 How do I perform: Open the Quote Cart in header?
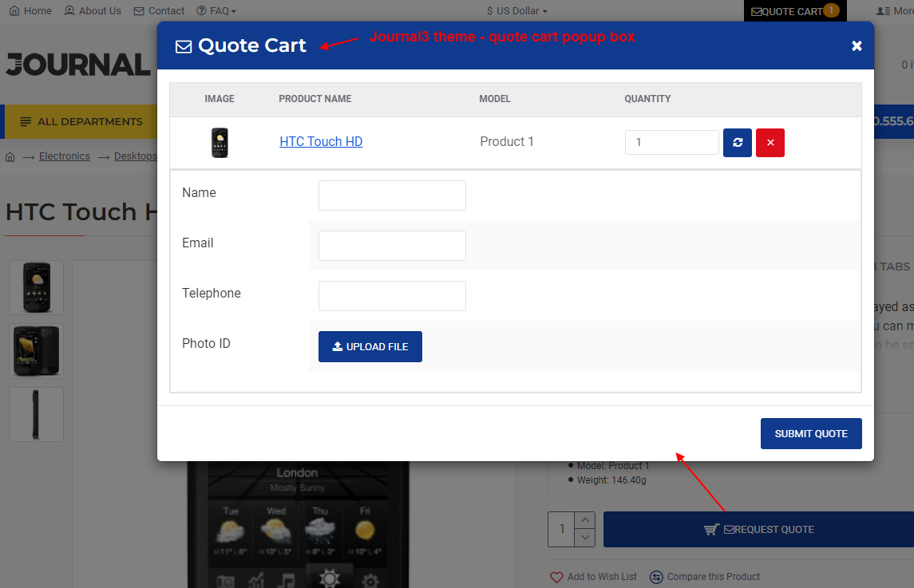795,11
